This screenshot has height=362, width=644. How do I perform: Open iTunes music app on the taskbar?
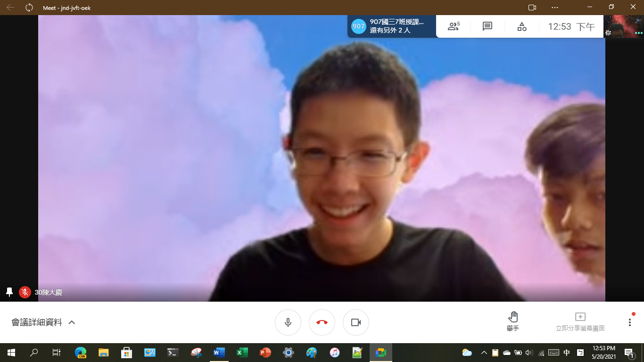pos(335,353)
